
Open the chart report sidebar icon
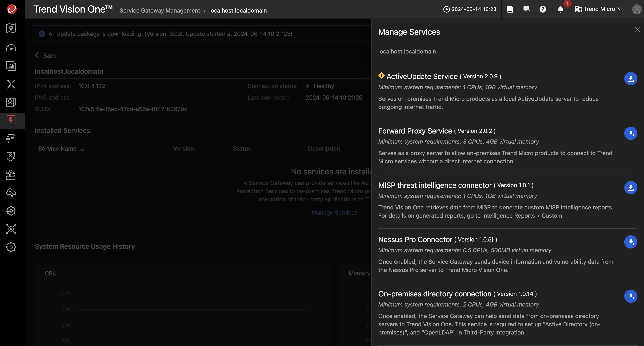click(x=11, y=66)
